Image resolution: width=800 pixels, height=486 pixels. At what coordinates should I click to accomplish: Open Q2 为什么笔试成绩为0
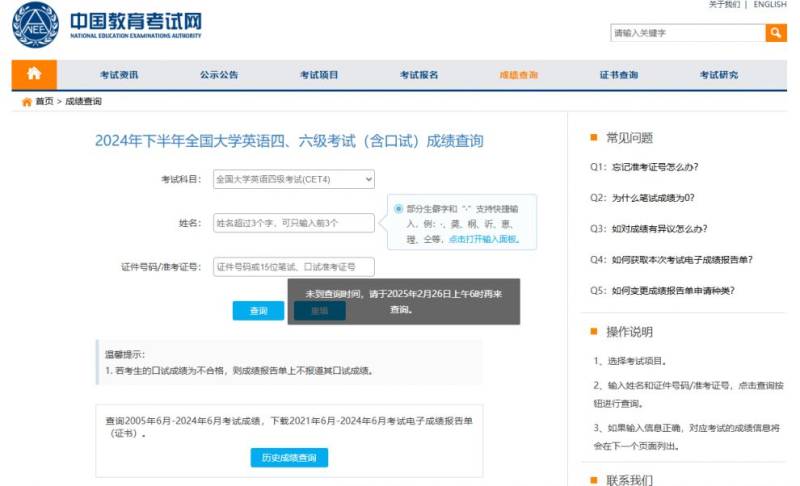(642, 198)
